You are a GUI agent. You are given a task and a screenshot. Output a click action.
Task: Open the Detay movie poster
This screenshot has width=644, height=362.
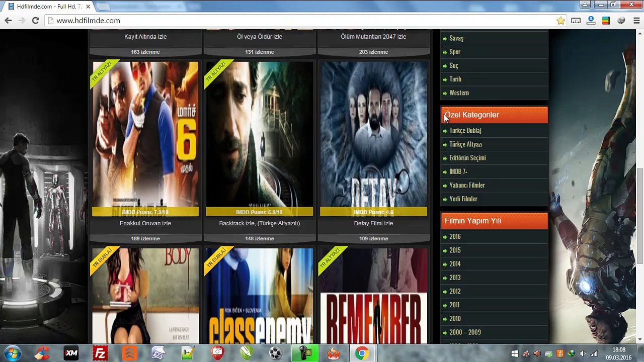click(x=373, y=139)
